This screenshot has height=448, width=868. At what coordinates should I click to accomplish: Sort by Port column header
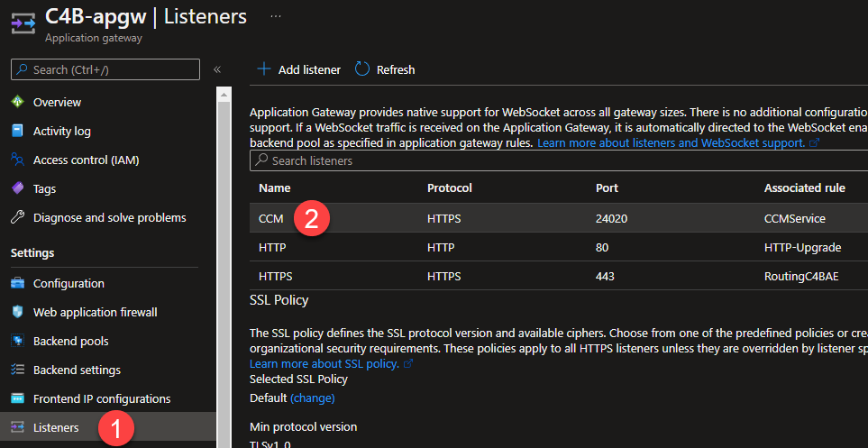[x=607, y=188]
